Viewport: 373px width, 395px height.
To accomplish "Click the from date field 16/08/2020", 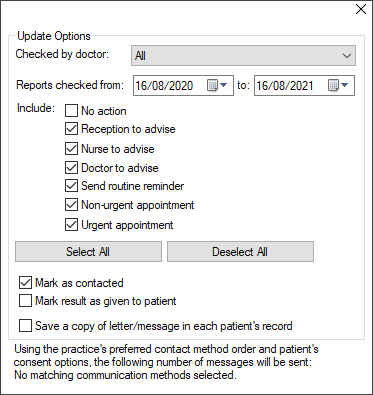I will 164,86.
